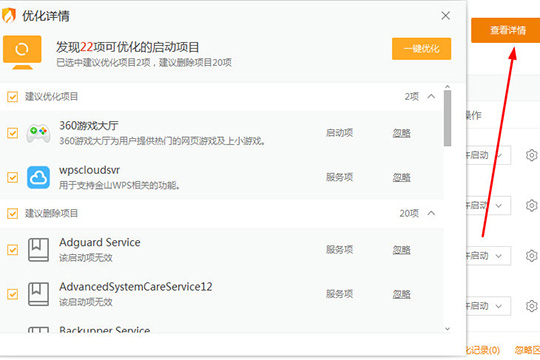Viewport: 540px width, 360px height.
Task: Click the 一键优化 button
Action: (x=422, y=49)
